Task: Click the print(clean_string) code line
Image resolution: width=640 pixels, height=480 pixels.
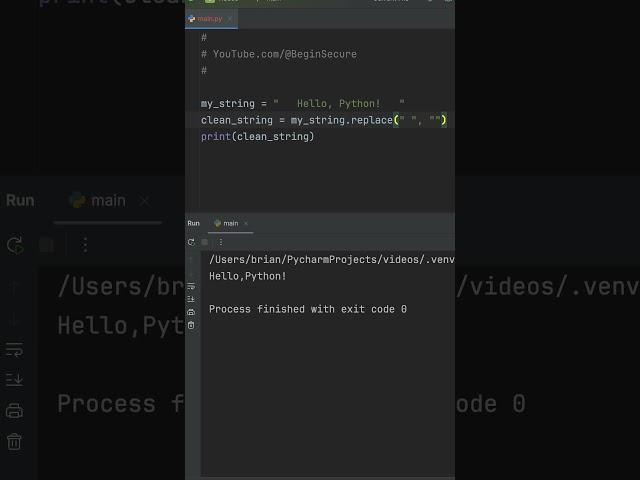Action: (x=258, y=136)
